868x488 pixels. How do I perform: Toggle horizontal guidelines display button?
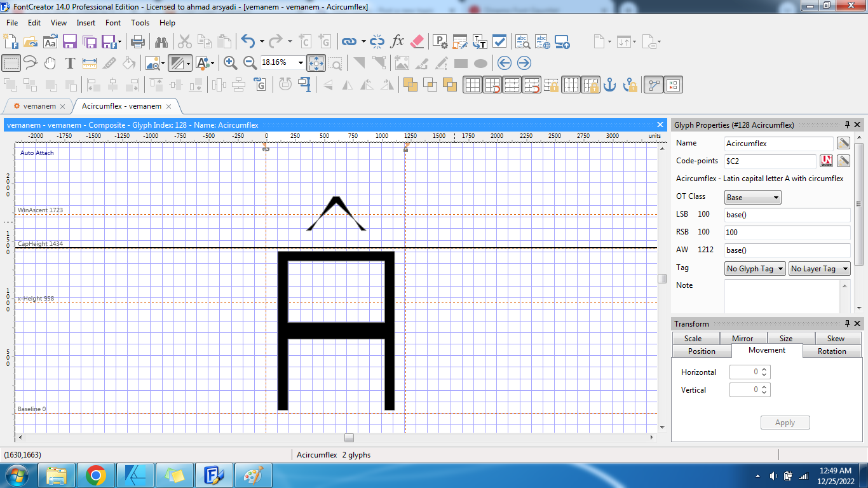(x=512, y=85)
